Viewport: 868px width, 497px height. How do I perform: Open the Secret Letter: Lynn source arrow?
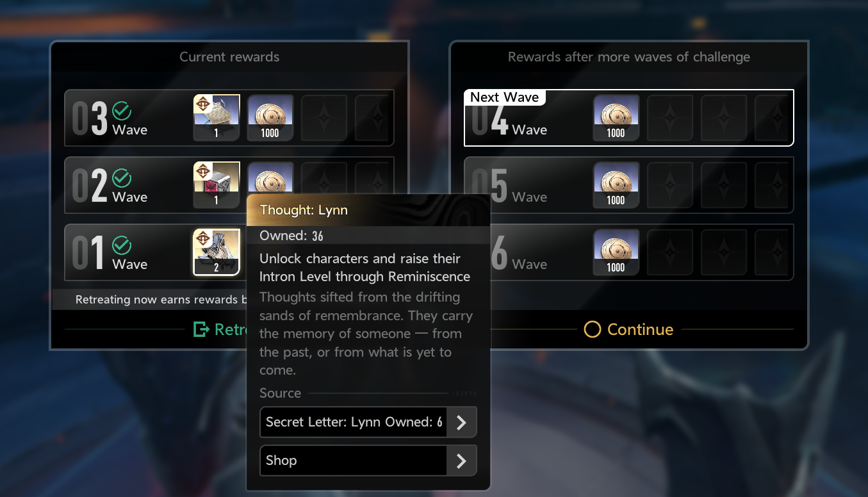(x=461, y=422)
